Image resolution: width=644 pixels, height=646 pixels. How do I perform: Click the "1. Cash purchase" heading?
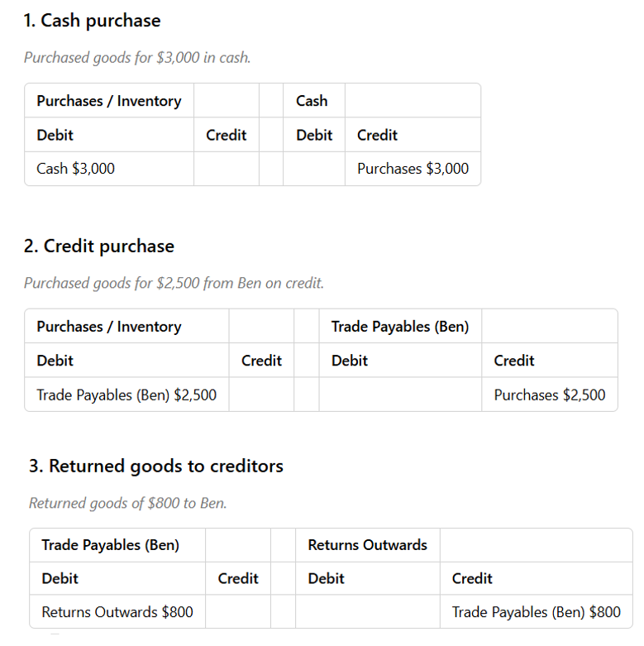(93, 21)
